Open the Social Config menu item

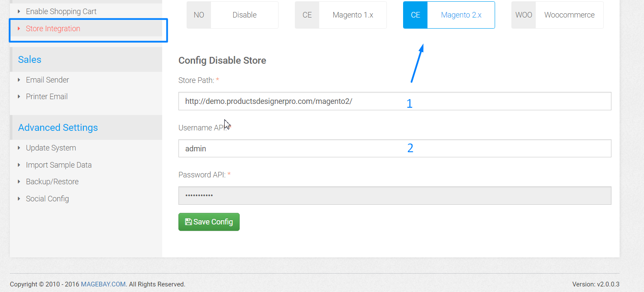click(x=47, y=199)
